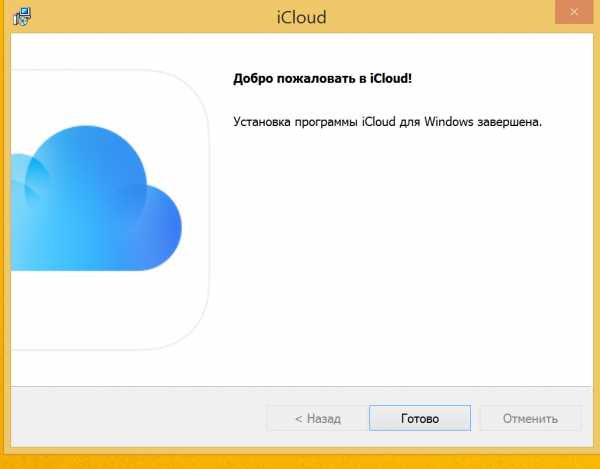Image resolution: width=600 pixels, height=469 pixels.
Task: Click empty title bar space left of title
Action: [150, 17]
